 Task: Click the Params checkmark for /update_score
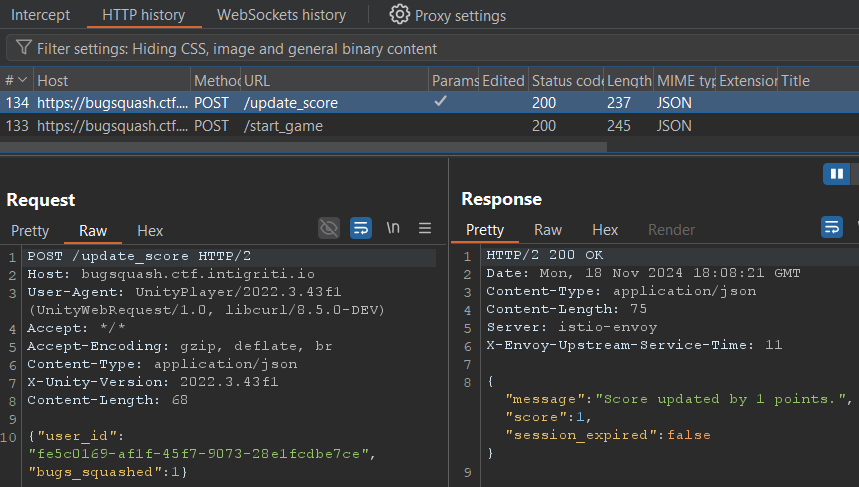[440, 102]
